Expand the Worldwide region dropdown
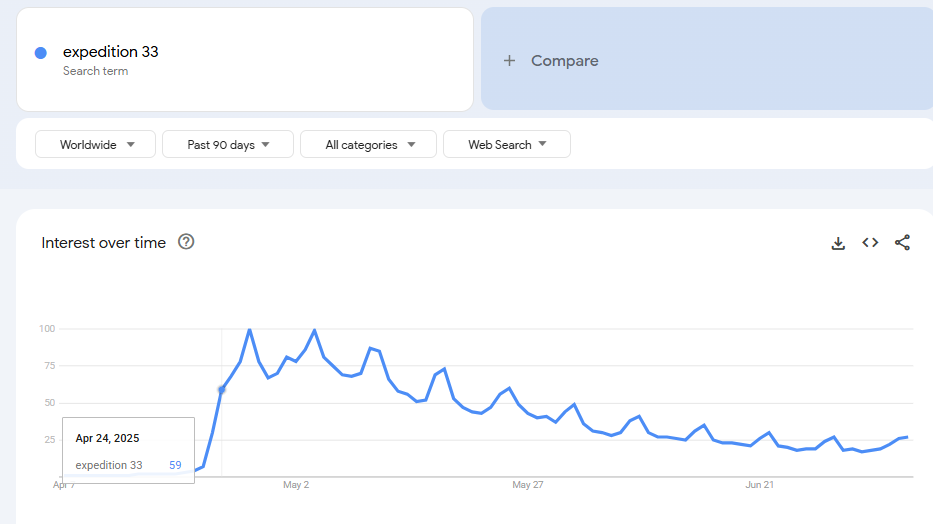 point(95,145)
